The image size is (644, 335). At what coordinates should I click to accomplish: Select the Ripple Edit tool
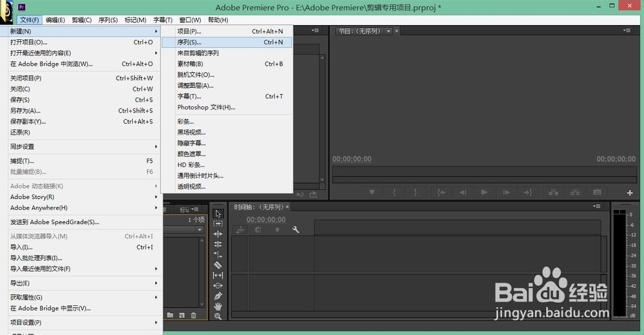(x=218, y=234)
